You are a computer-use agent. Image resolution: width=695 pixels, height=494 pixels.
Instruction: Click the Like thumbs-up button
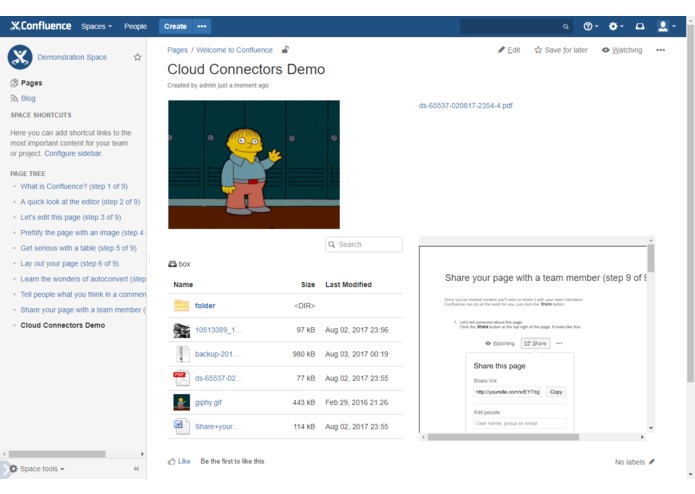pos(179,461)
